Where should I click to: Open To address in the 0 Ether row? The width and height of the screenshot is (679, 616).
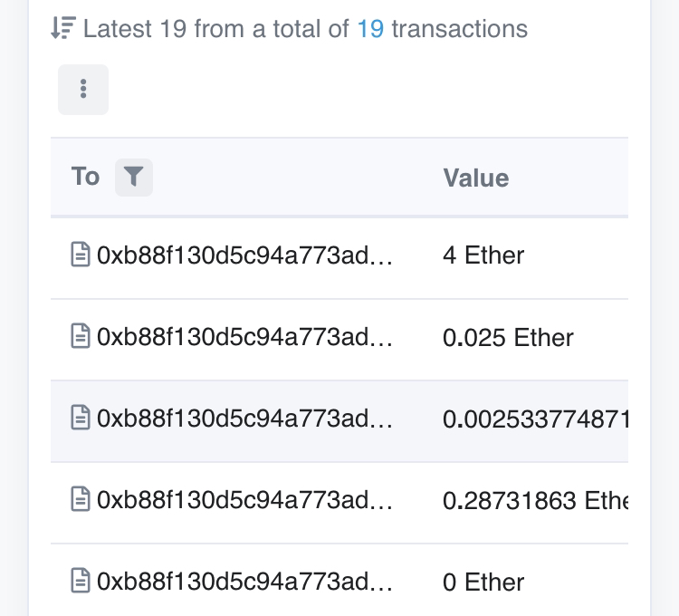click(244, 582)
